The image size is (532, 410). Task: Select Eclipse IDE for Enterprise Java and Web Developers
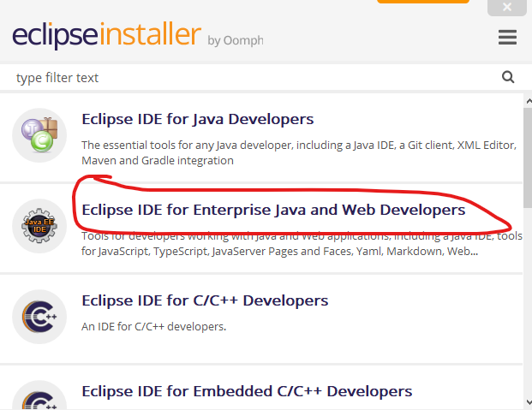coord(272,210)
